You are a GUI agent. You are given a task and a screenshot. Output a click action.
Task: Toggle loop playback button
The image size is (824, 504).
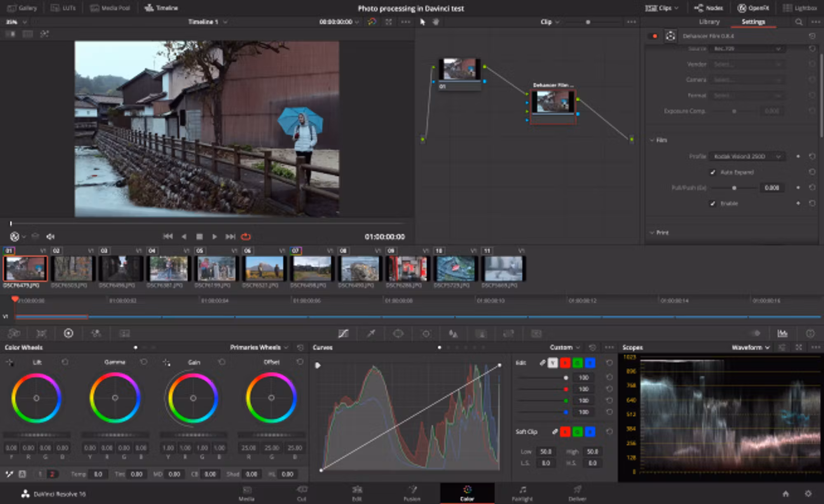pos(246,236)
